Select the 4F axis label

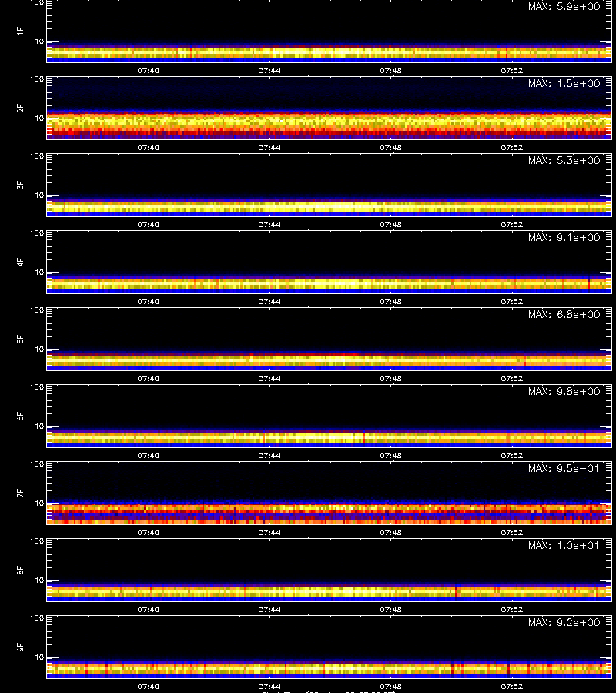20,262
